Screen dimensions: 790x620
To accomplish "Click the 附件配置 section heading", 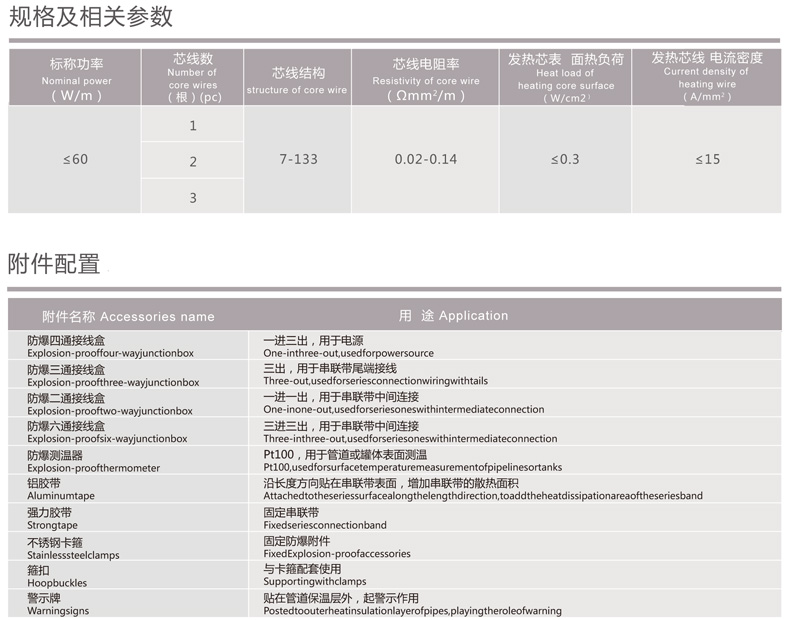I will [54, 264].
